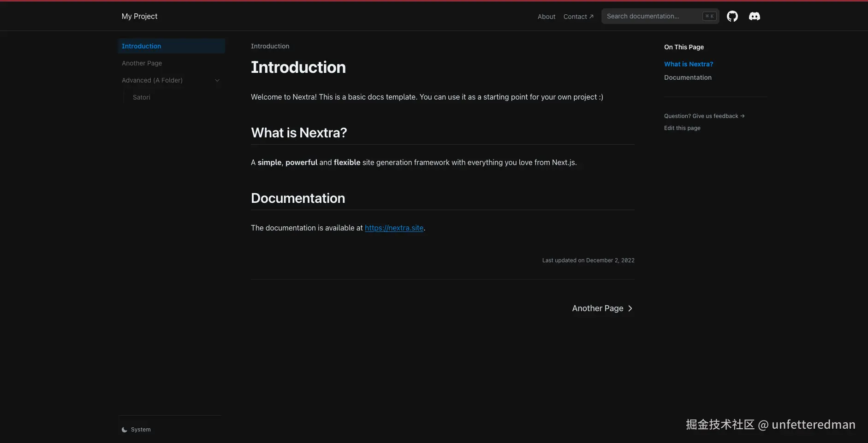The width and height of the screenshot is (868, 443).
Task: Click the My Project logo title
Action: (x=140, y=16)
